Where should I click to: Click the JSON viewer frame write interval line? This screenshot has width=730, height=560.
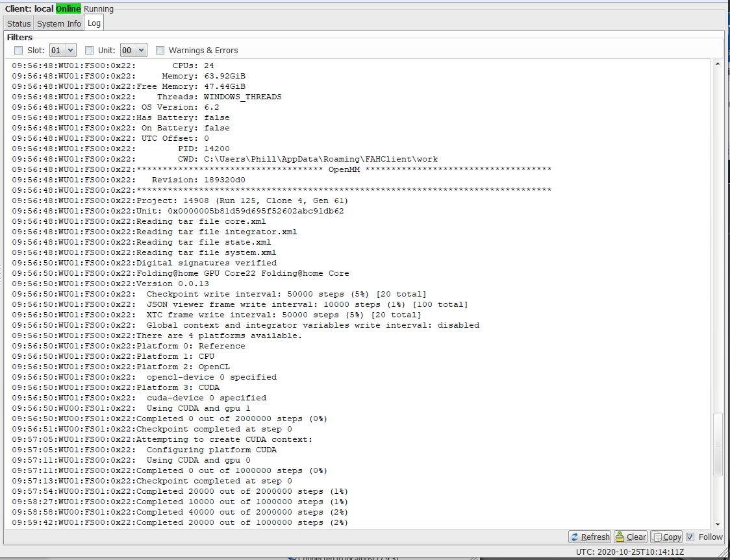point(240,304)
